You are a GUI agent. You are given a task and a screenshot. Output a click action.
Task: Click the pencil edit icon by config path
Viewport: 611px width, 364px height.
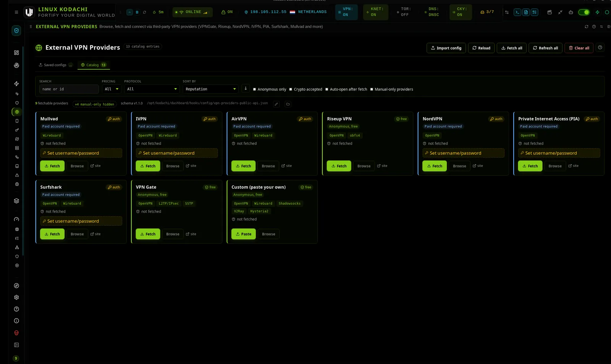click(276, 104)
